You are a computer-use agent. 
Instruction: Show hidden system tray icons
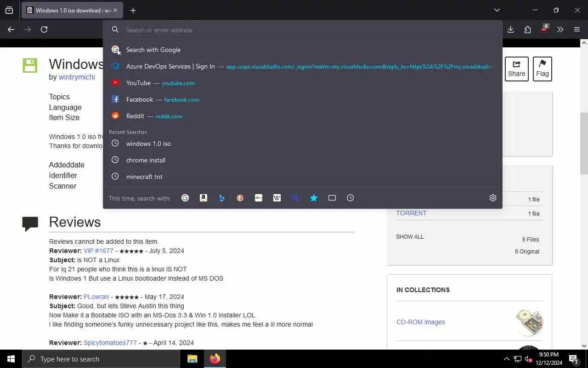(507, 359)
